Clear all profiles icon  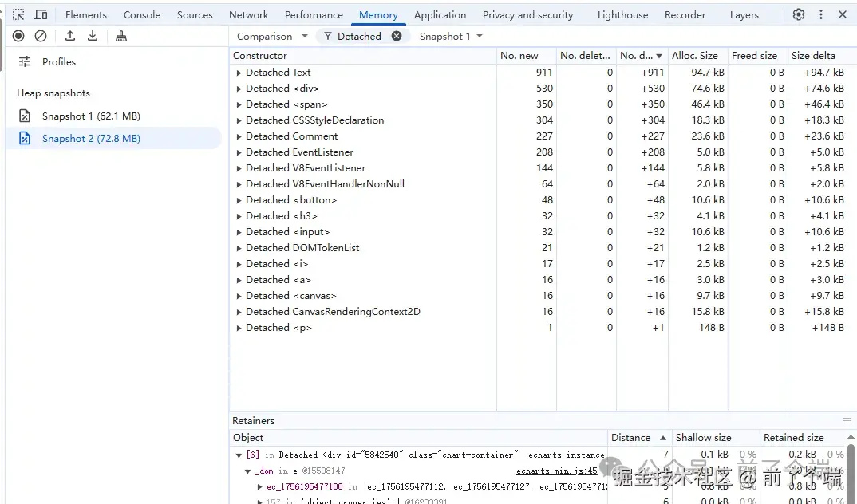[x=41, y=36]
